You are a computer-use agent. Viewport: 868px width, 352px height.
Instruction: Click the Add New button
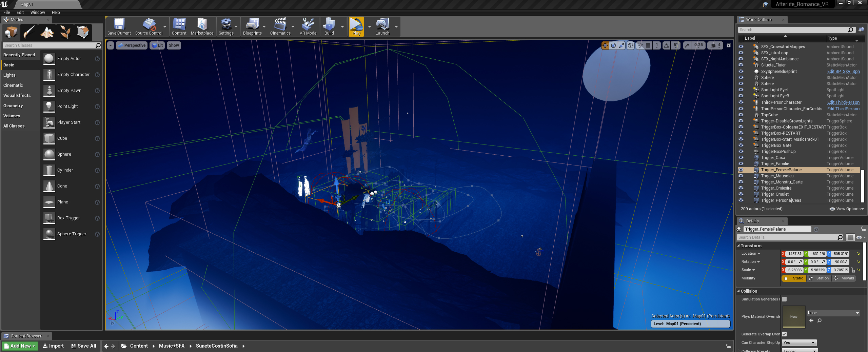click(20, 346)
